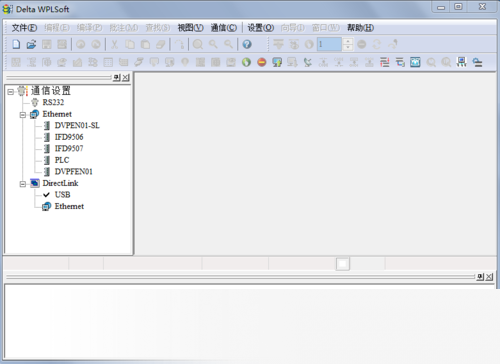Click the networked computer icon near toolbar end
The image size is (500, 364).
pyautogui.click(x=461, y=62)
